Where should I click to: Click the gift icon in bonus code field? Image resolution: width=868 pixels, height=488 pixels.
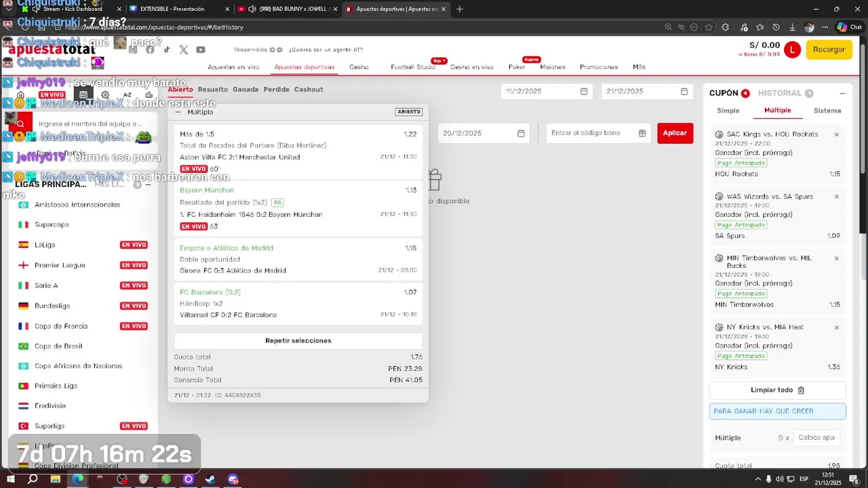click(642, 134)
